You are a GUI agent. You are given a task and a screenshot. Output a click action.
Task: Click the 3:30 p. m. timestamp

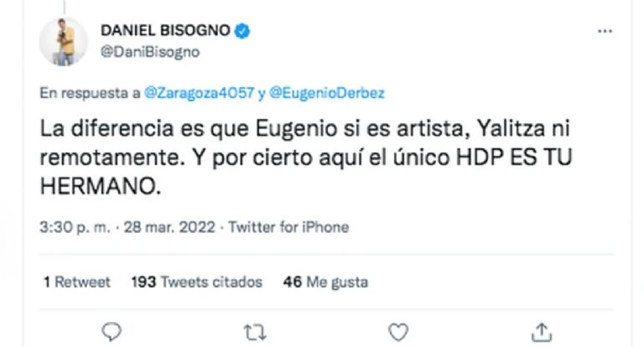coord(75,227)
